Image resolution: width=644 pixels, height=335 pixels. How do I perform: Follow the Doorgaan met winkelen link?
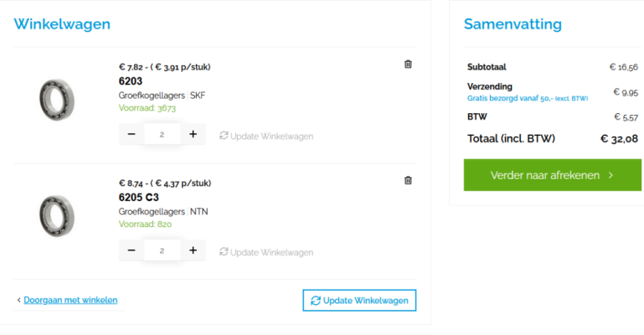pyautogui.click(x=70, y=300)
